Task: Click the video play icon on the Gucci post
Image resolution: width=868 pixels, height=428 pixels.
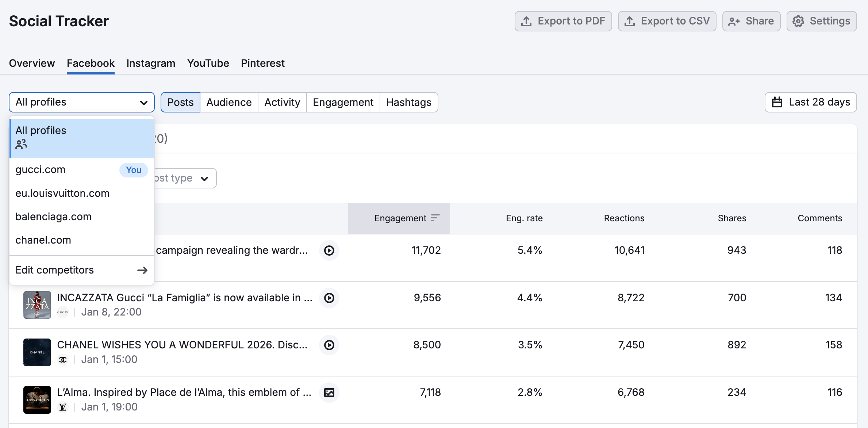Action: (x=329, y=298)
